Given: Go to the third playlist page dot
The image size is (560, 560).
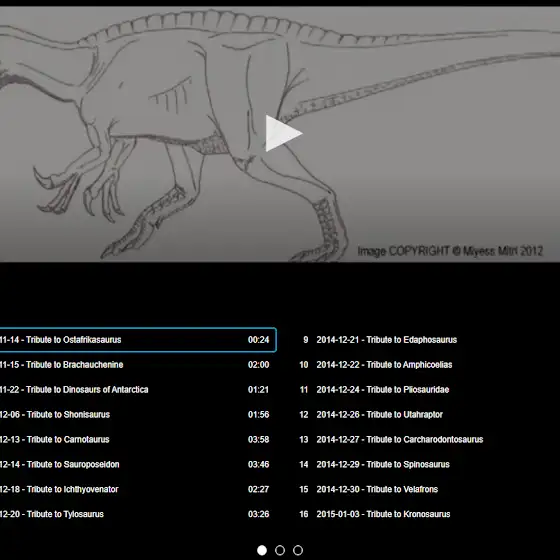Looking at the screenshot, I should (x=298, y=550).
